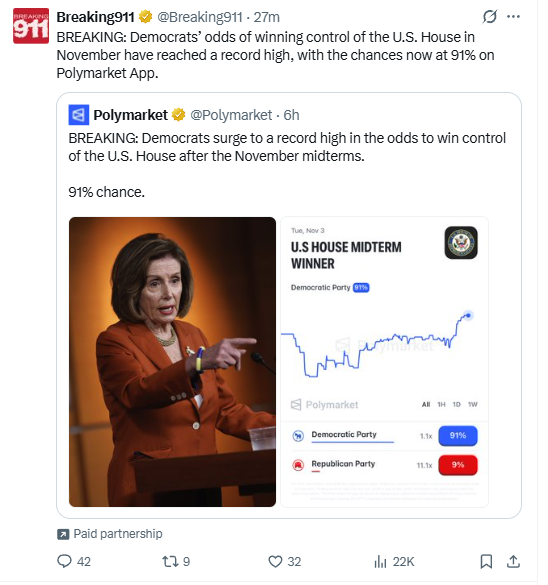Open the U.S House Midterm Winner chart image
Viewport: 548px width, 585px height.
[384, 362]
